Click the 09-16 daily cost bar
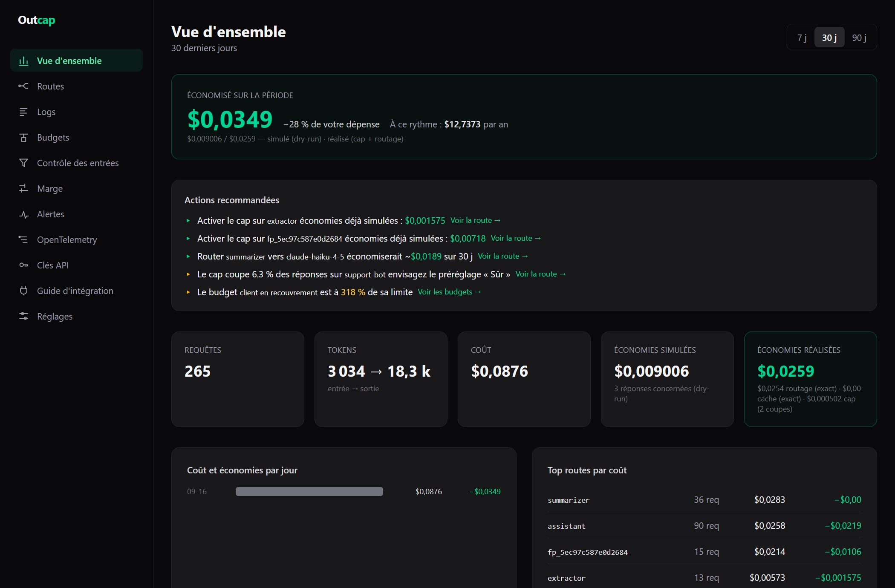 (x=309, y=492)
